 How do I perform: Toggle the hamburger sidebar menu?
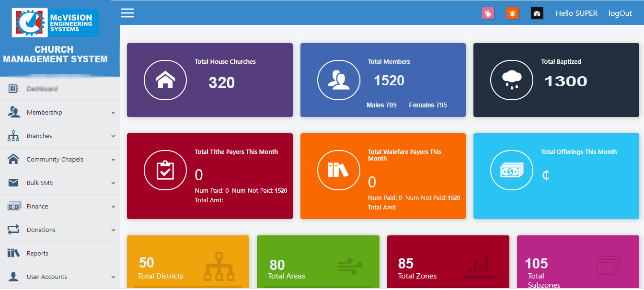pos(127,13)
